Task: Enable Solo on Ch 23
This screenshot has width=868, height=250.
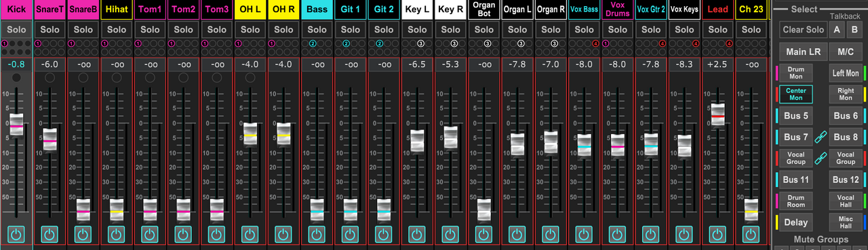Action: coord(751,30)
